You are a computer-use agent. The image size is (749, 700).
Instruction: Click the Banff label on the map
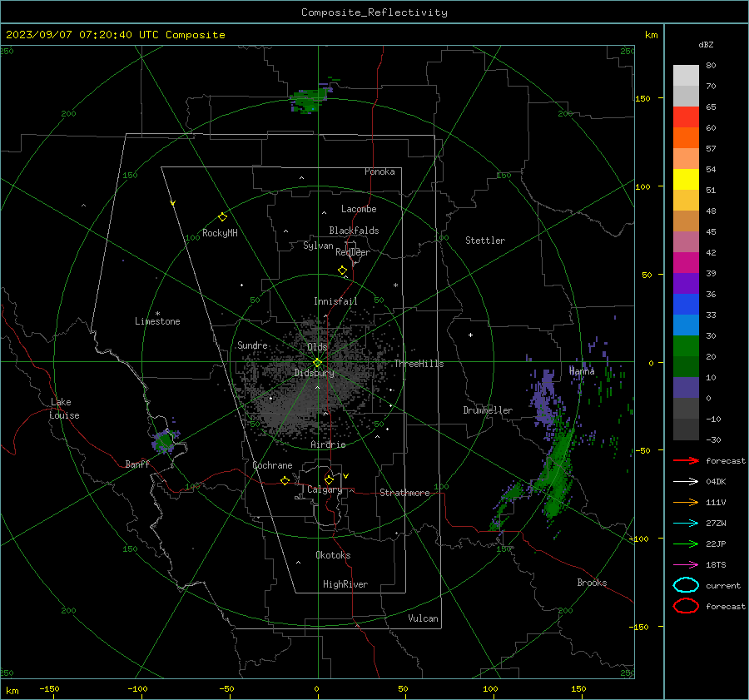click(x=137, y=464)
